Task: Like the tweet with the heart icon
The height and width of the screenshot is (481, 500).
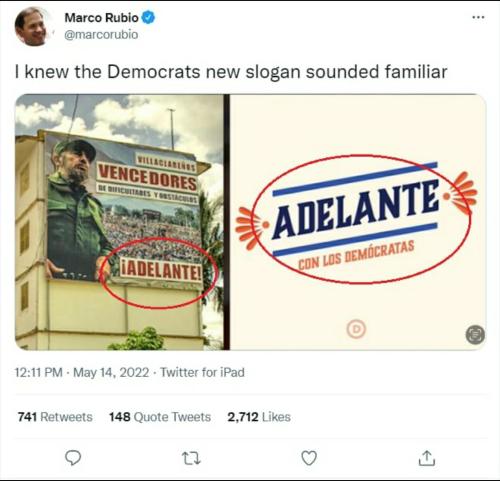Action: pyautogui.click(x=309, y=458)
